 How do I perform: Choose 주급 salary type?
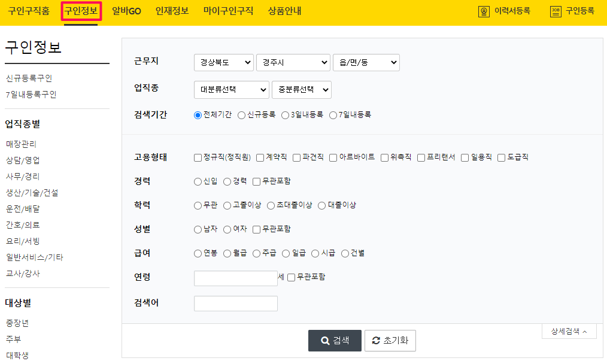tap(256, 254)
